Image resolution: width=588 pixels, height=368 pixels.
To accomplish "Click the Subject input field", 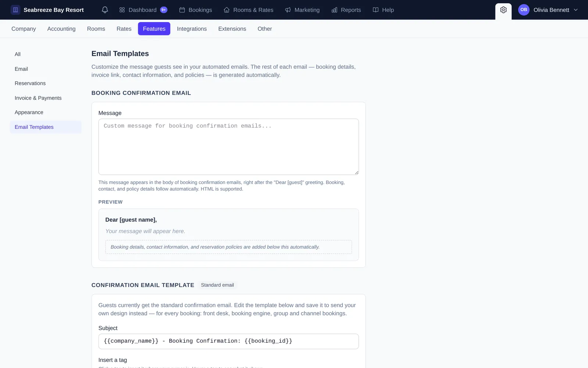I will [x=229, y=341].
